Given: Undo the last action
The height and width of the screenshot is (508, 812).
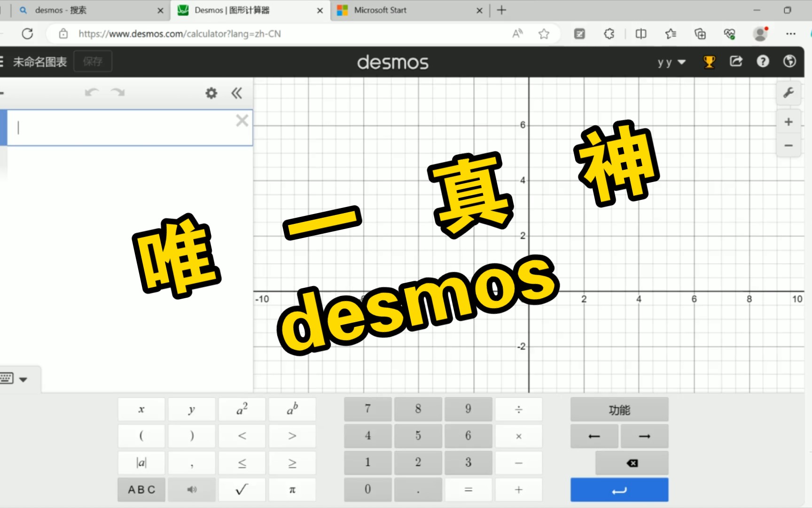Looking at the screenshot, I should (x=92, y=93).
